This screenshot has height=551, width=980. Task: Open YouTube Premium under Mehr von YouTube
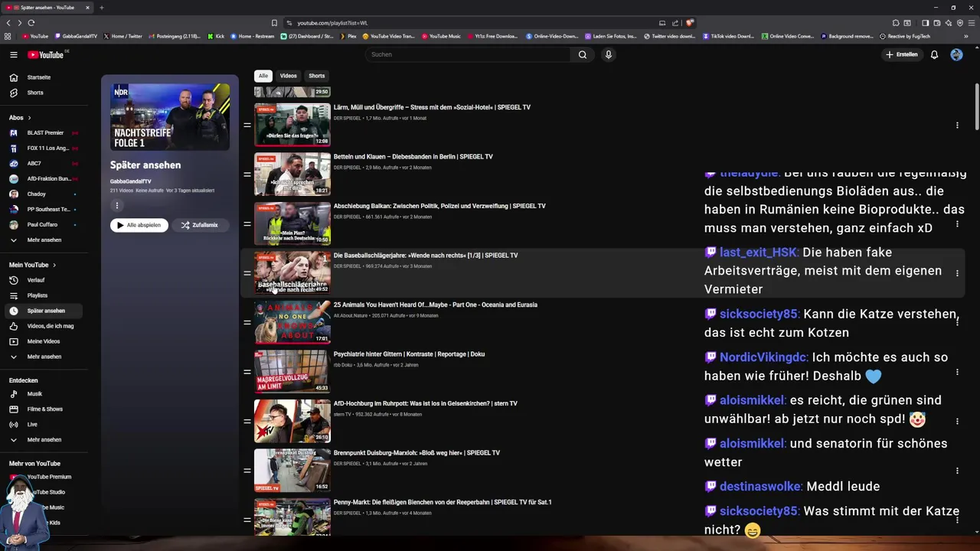(47, 477)
